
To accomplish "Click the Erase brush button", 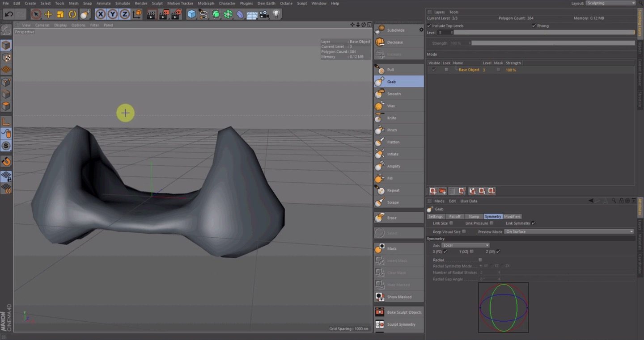I will pos(399,218).
